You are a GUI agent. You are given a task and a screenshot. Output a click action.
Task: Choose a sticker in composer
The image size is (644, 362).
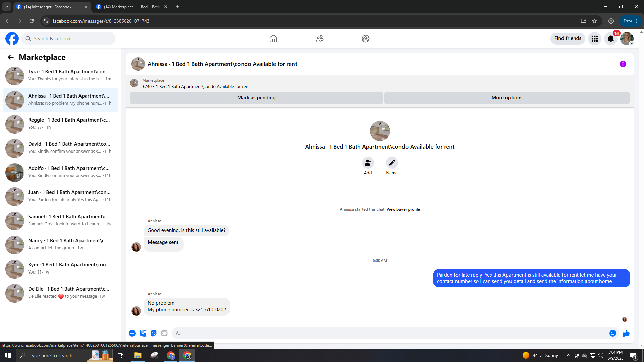154,333
